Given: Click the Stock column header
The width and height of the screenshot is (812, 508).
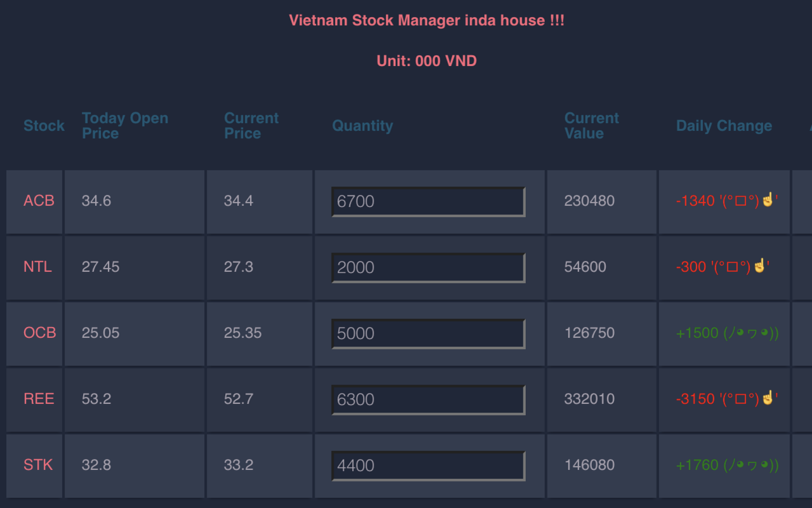Looking at the screenshot, I should click(44, 126).
